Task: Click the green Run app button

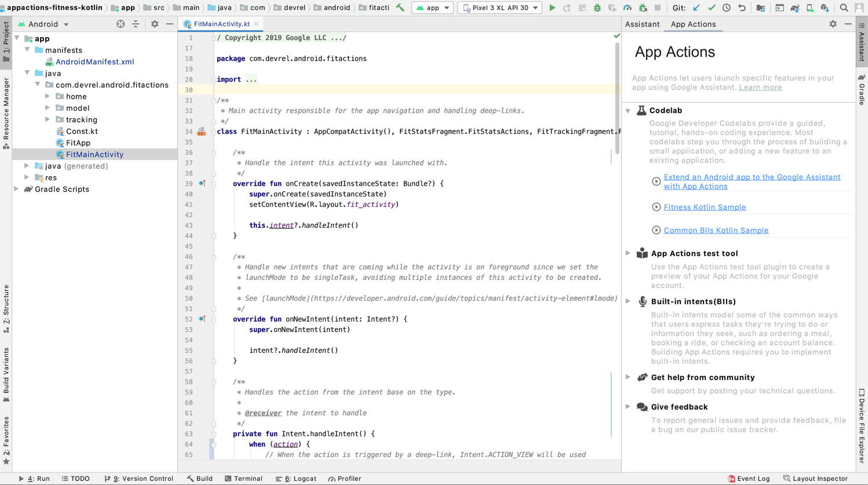Action: [552, 8]
